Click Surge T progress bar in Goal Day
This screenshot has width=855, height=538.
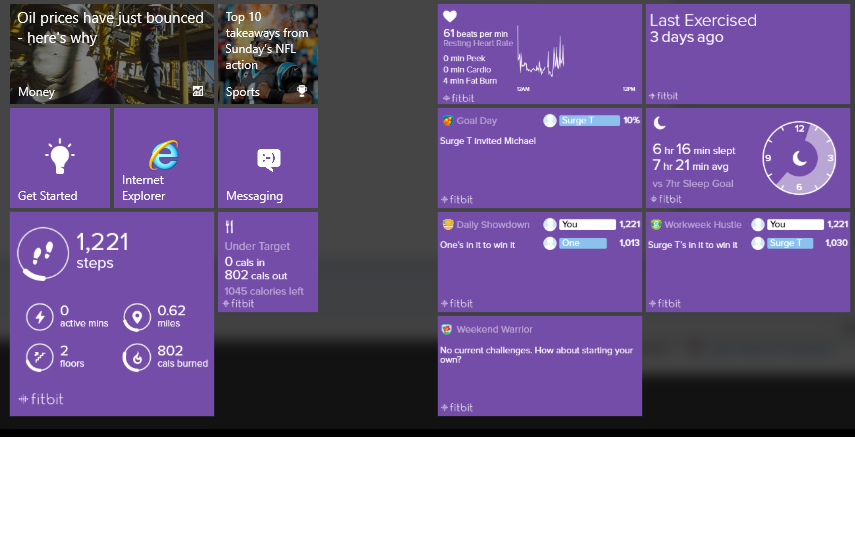pyautogui.click(x=589, y=120)
